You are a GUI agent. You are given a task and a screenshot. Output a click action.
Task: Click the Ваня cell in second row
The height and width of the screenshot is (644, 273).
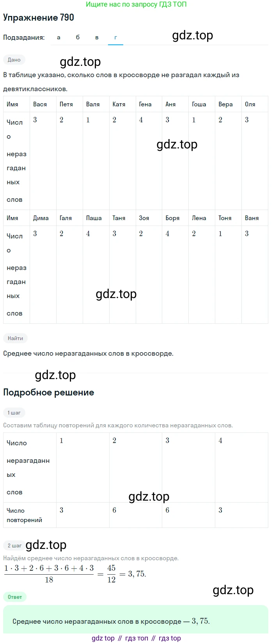(x=252, y=218)
